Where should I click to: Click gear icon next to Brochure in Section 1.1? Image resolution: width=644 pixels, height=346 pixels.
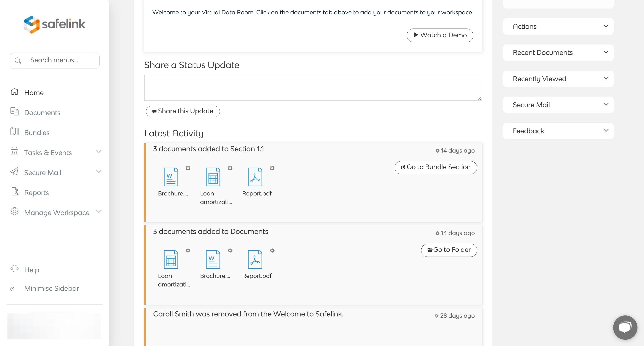coord(188,168)
